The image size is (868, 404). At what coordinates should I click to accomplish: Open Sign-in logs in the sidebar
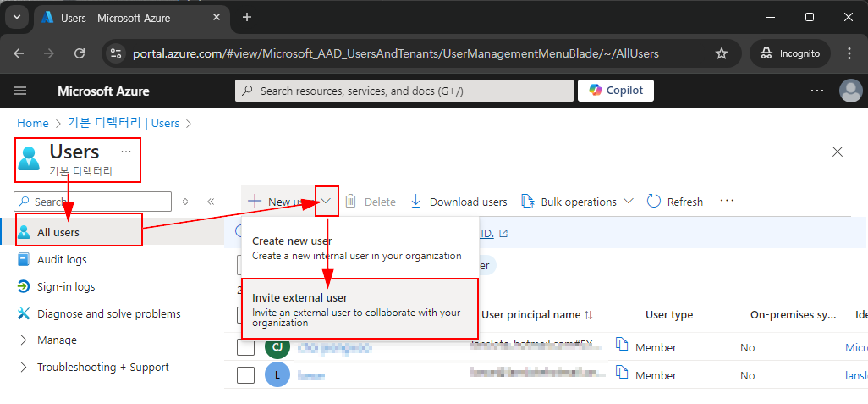pos(66,286)
